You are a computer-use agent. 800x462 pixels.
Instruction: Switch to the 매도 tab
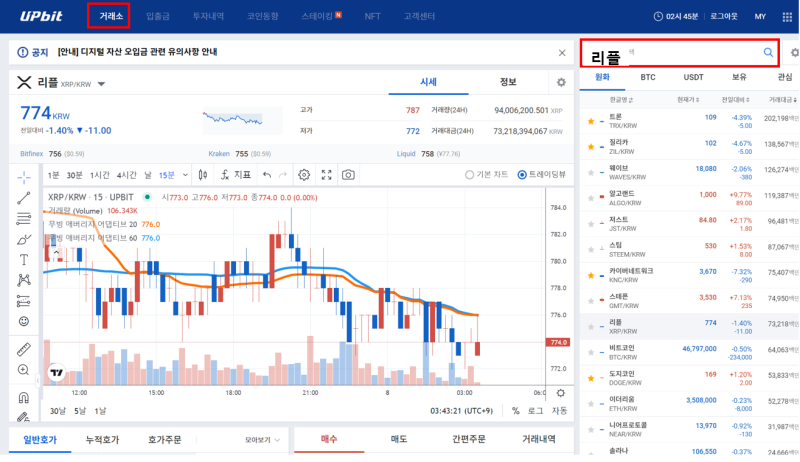[398, 439]
